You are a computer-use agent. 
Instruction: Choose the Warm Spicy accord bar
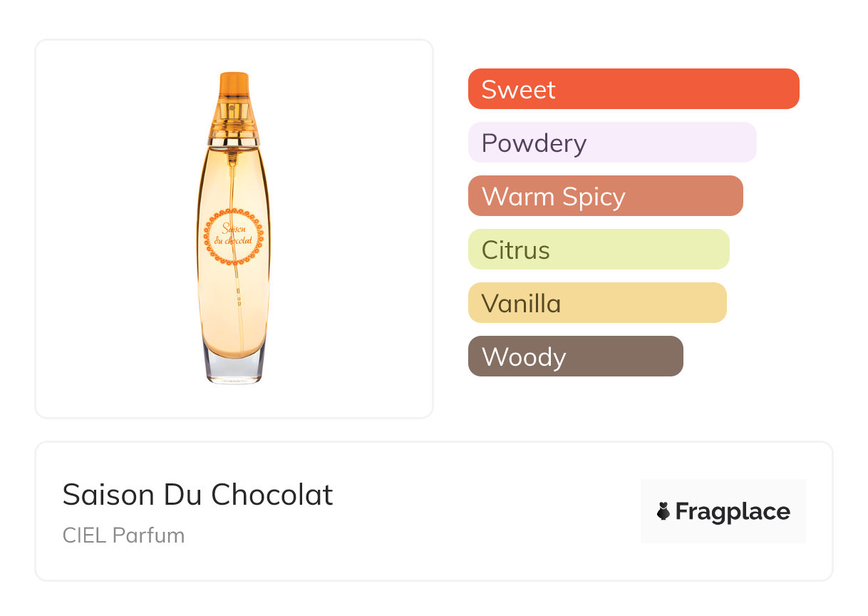point(605,196)
